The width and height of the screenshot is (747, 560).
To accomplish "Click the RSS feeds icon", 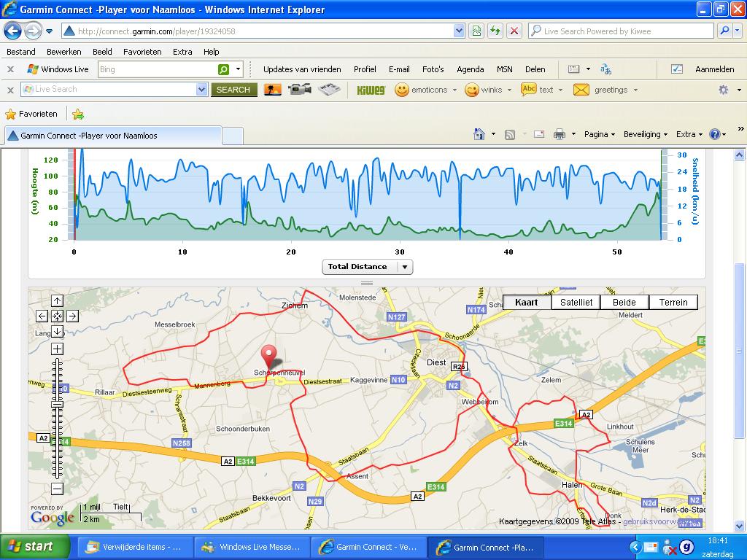I will [x=510, y=135].
